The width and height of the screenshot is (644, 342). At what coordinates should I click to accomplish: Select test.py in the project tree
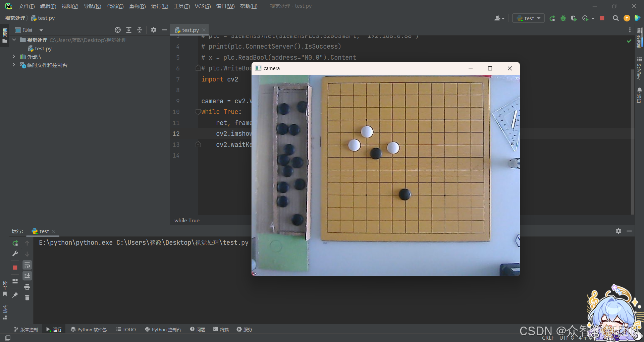(43, 48)
